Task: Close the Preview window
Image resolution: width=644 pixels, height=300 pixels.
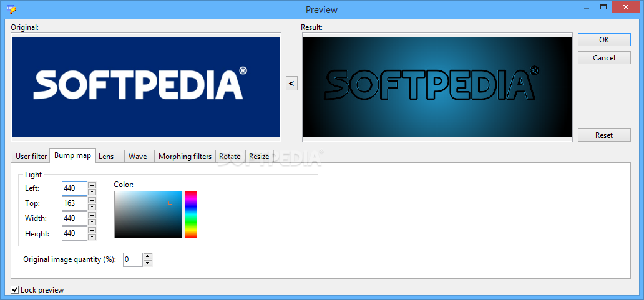Action: coord(625,7)
